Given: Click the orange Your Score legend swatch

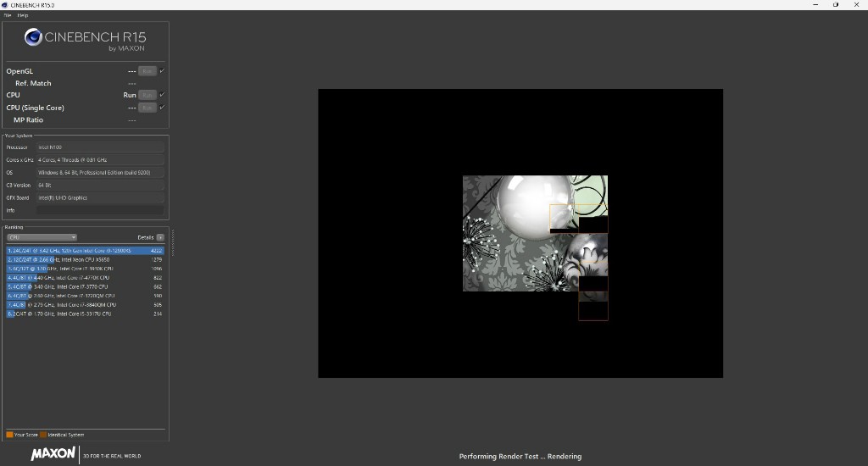Looking at the screenshot, I should (9, 435).
